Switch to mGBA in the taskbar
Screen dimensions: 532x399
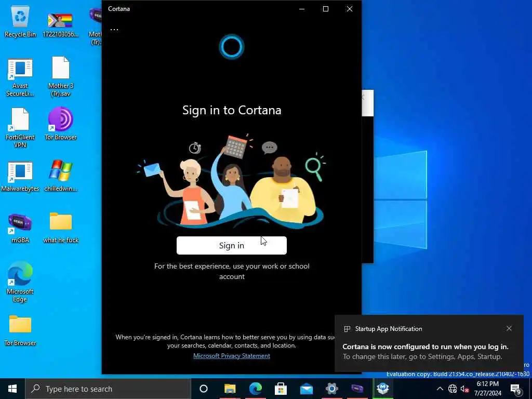point(357,389)
